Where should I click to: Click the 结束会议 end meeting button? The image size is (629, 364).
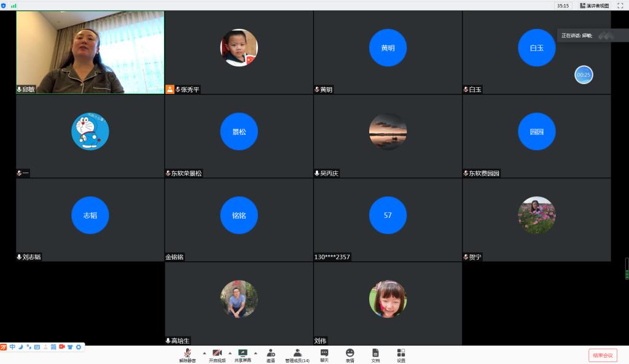(x=603, y=355)
